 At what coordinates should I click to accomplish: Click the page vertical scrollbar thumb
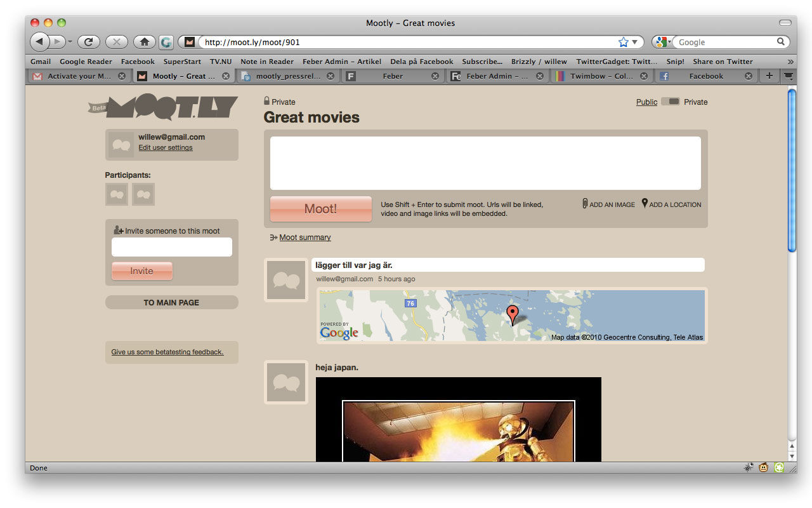(791, 170)
